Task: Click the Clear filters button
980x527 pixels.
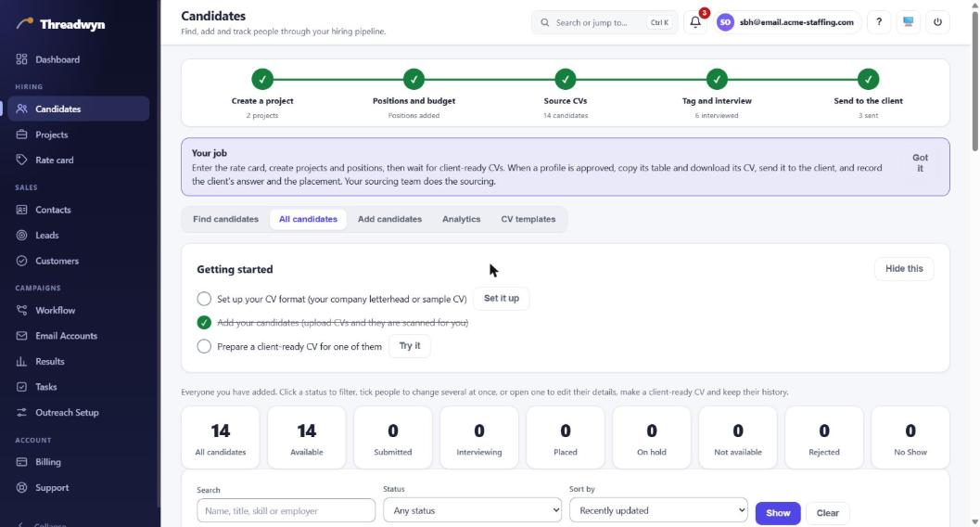Action: click(x=828, y=513)
